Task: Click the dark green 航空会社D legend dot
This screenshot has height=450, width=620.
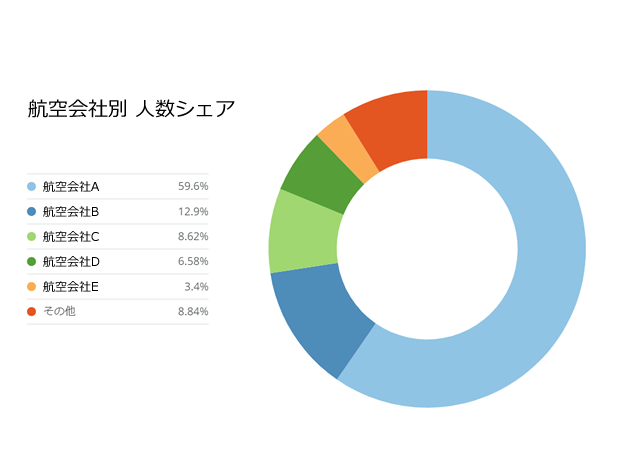Action: point(32,262)
